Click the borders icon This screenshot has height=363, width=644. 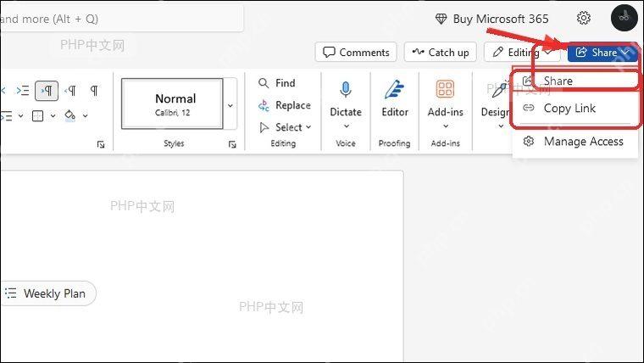38,116
